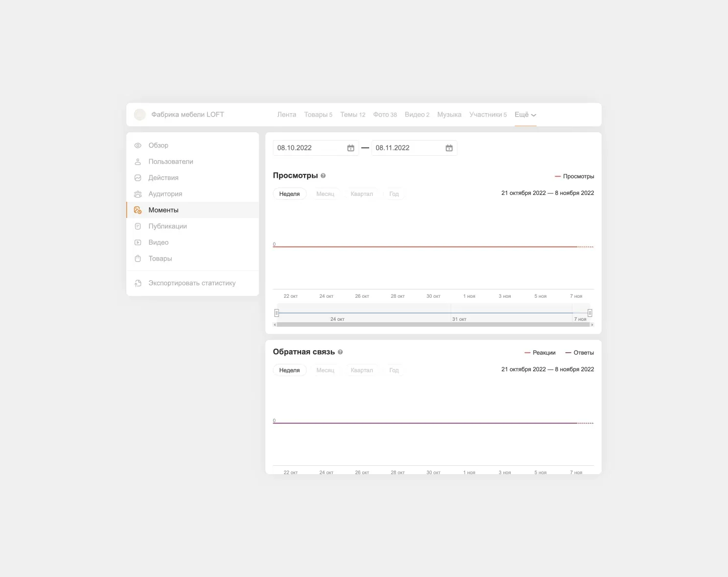Select Квартал period in Обратная связь chart
Screen dimensions: 728x577
point(361,370)
